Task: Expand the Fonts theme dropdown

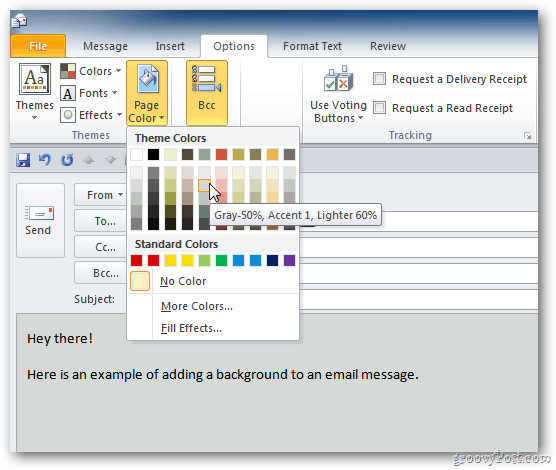Action: point(89,93)
